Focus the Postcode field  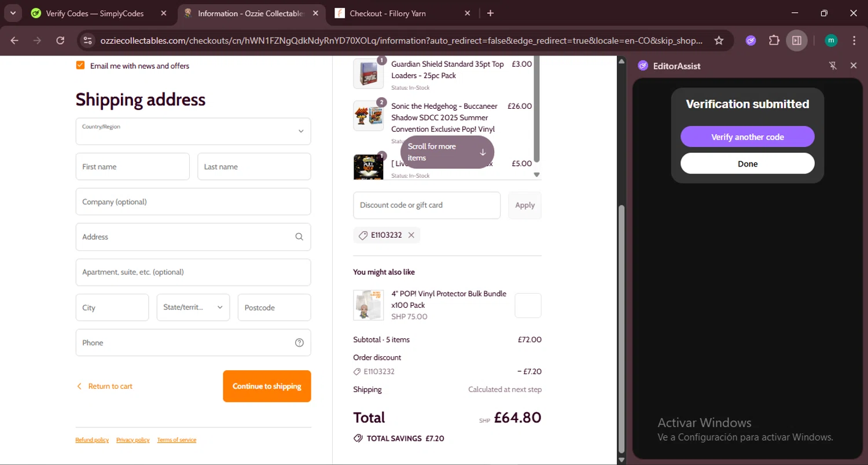tap(274, 308)
